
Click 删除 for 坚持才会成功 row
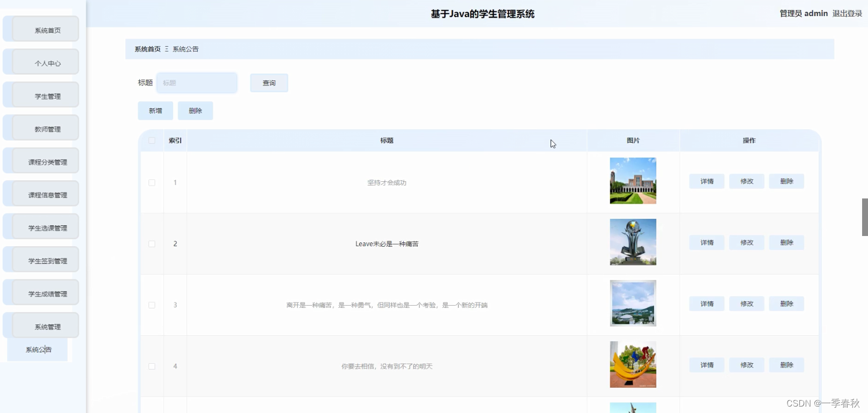pyautogui.click(x=787, y=181)
